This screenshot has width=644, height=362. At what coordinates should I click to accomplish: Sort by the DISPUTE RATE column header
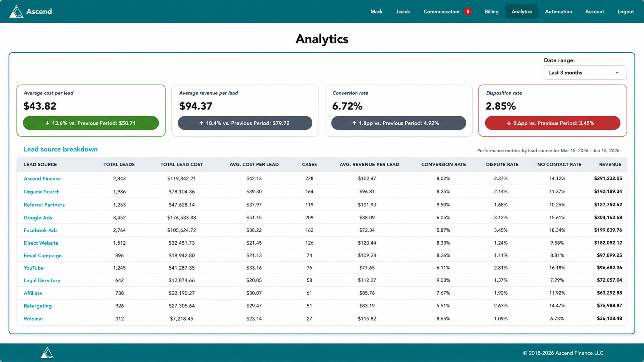pos(502,165)
